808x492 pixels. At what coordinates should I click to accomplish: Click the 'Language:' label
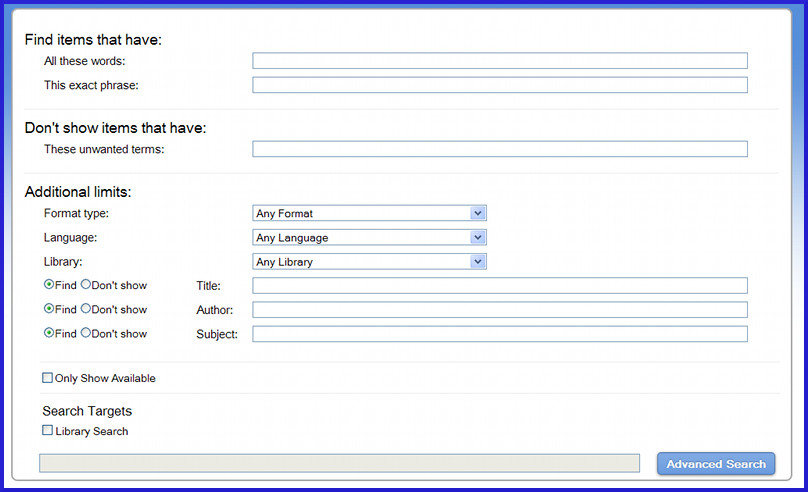pos(71,237)
